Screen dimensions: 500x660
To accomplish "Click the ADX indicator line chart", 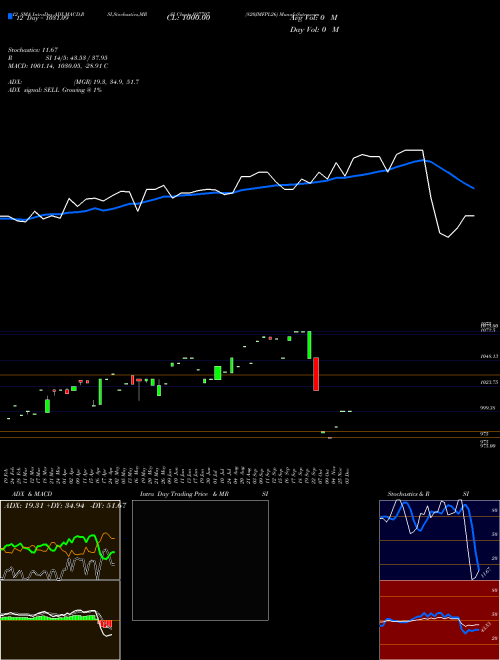I will [60, 540].
